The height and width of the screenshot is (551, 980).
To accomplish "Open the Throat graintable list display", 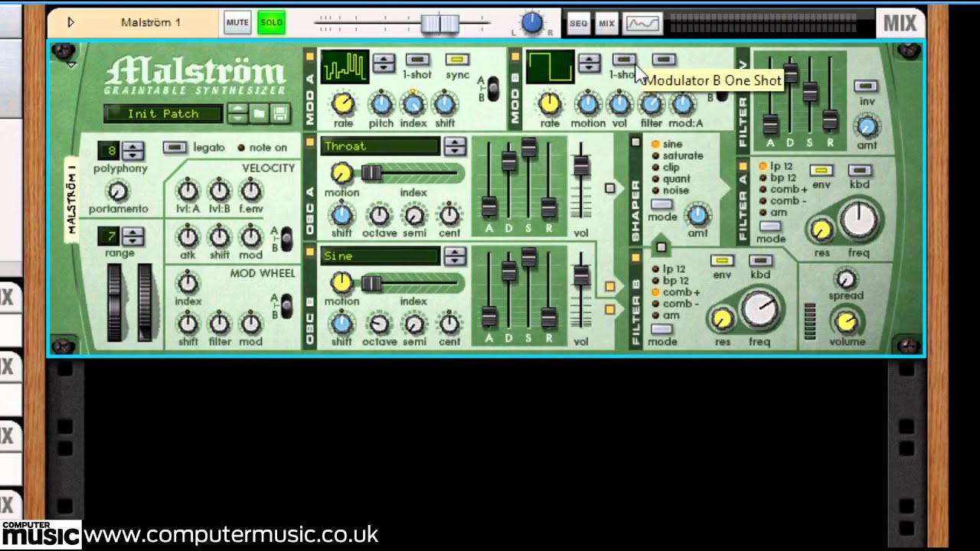I will 381,146.
